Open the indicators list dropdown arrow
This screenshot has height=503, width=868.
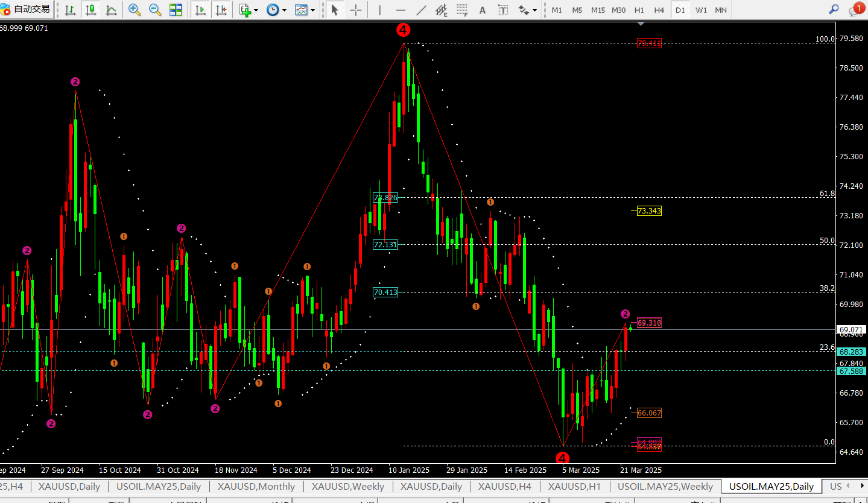pyautogui.click(x=256, y=10)
